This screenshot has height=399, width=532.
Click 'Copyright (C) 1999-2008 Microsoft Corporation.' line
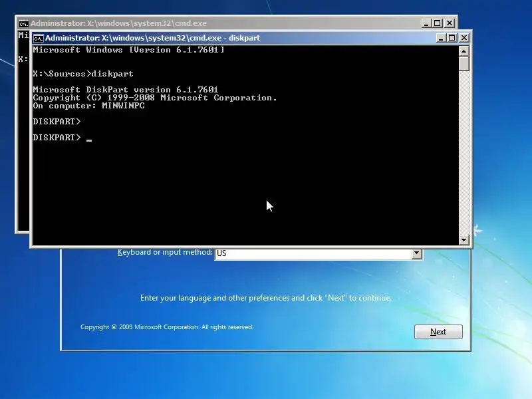[x=155, y=98]
